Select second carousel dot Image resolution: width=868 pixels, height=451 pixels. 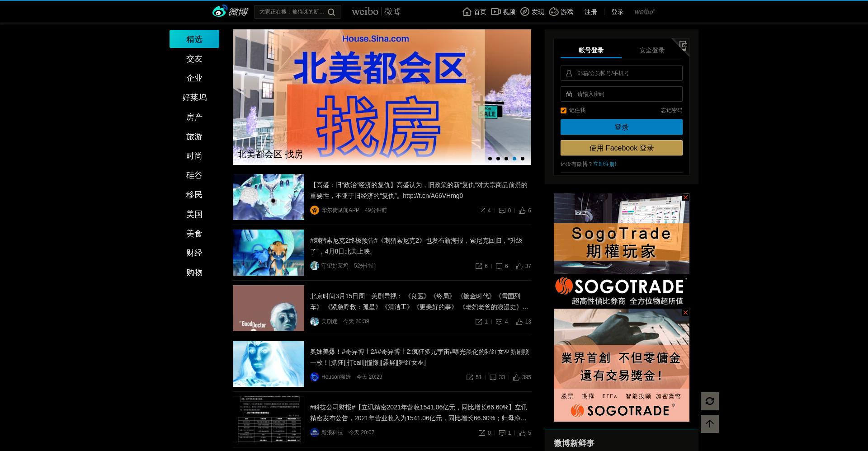pos(498,159)
